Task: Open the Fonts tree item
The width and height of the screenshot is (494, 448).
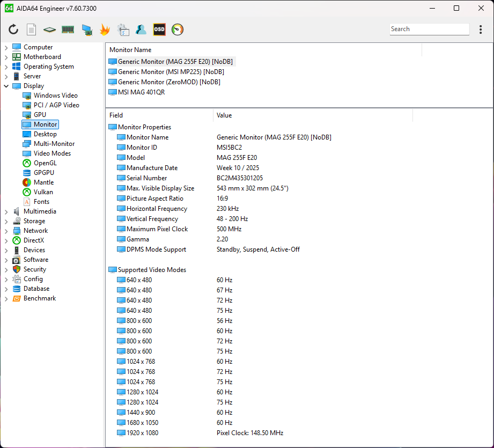Action: coord(36,202)
